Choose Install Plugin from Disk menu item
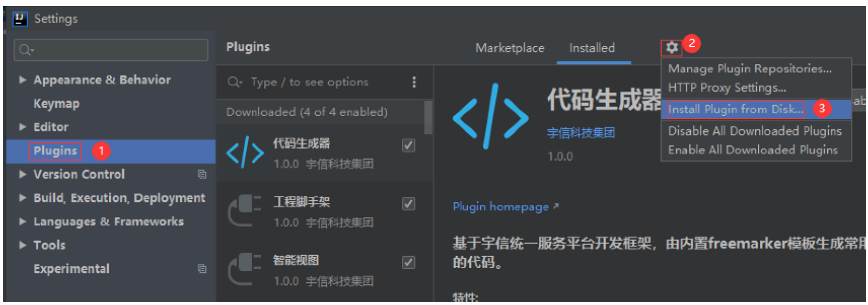Image resolution: width=868 pixels, height=305 pixels. coord(735,110)
